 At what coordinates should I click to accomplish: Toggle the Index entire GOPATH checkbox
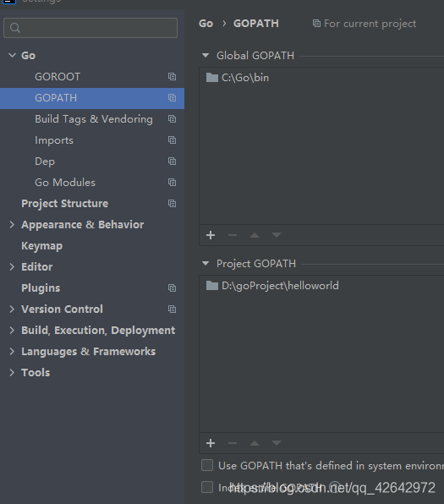[x=207, y=487]
